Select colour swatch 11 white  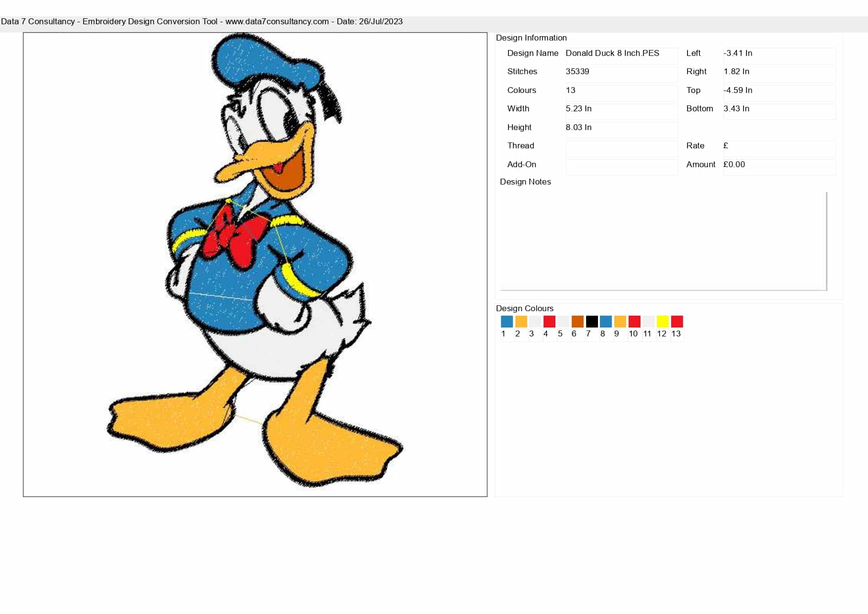(648, 322)
